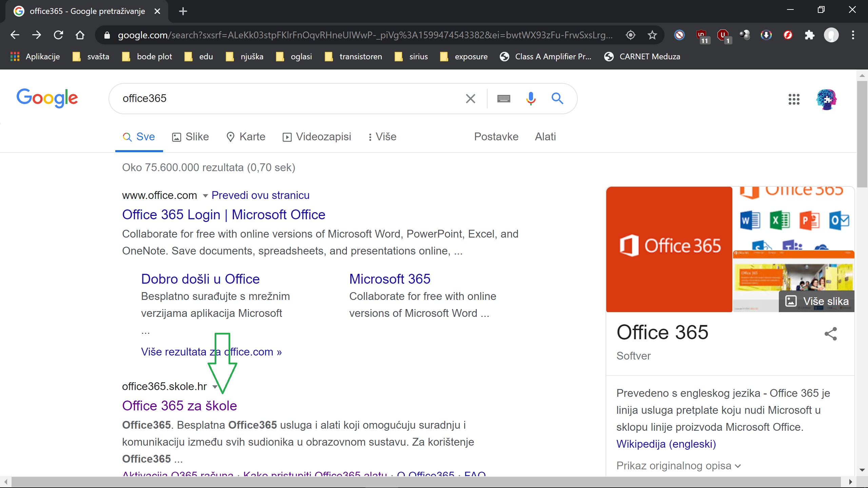Open the bode plot bookmarks folder
The width and height of the screenshot is (868, 488).
click(x=147, y=57)
